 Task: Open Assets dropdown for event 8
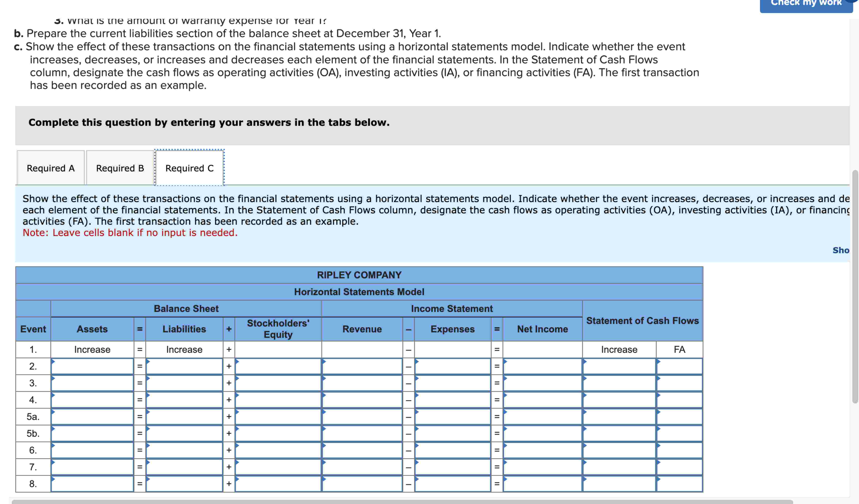[92, 484]
